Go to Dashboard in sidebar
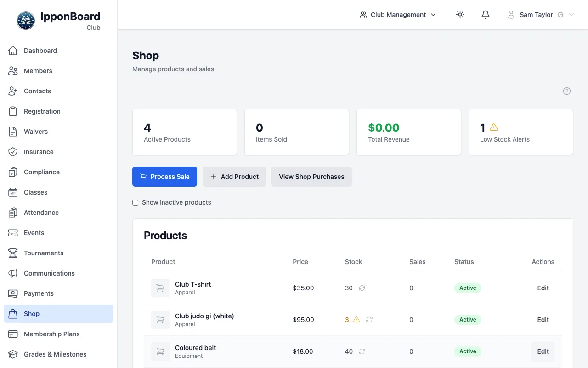 58,51
